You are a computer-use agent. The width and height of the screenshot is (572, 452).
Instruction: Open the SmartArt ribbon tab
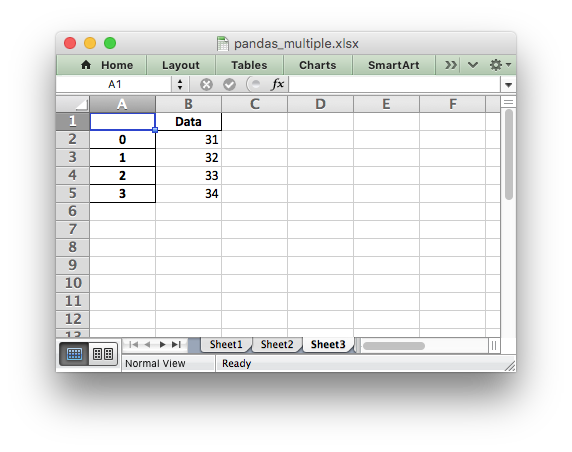393,65
